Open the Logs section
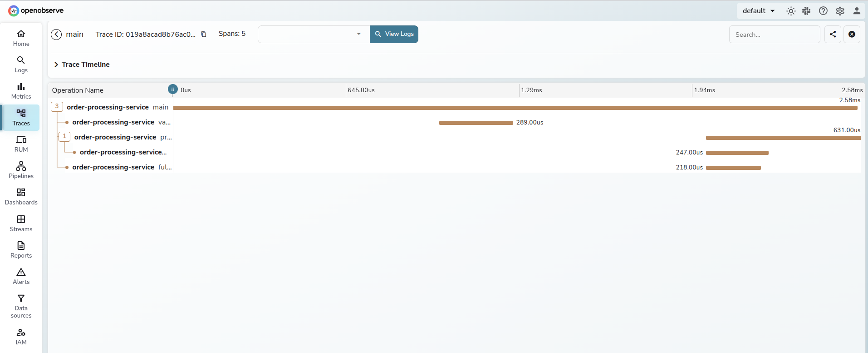The width and height of the screenshot is (868, 353). [x=21, y=65]
